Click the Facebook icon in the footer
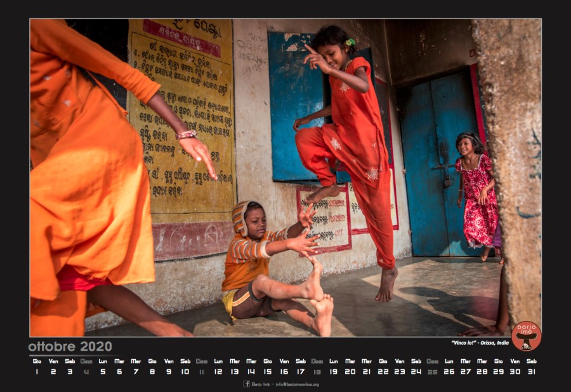This screenshot has height=392, width=571. pyautogui.click(x=247, y=384)
